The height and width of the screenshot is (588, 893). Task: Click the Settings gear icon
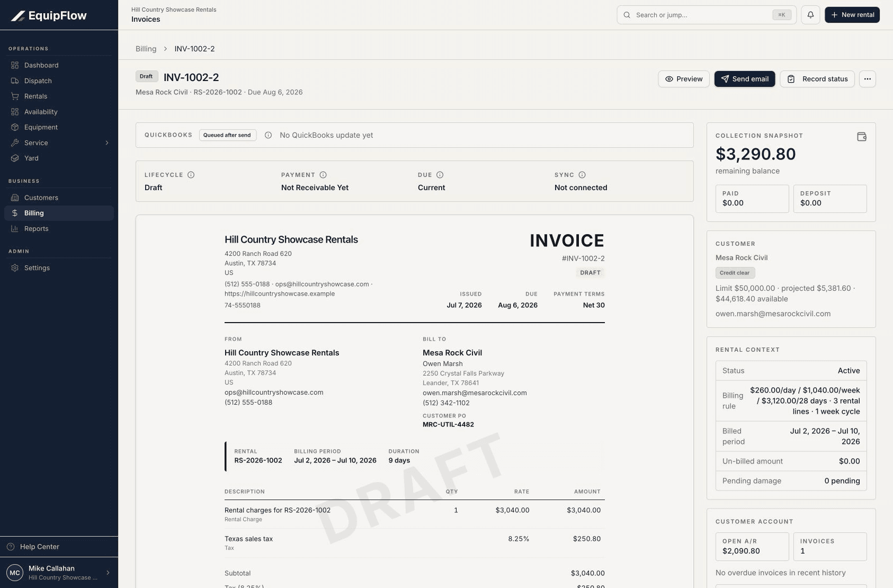15,268
